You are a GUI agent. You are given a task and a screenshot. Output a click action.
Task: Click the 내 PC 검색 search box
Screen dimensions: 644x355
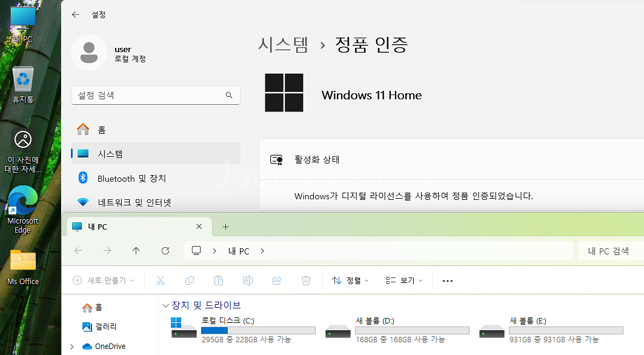pyautogui.click(x=611, y=251)
